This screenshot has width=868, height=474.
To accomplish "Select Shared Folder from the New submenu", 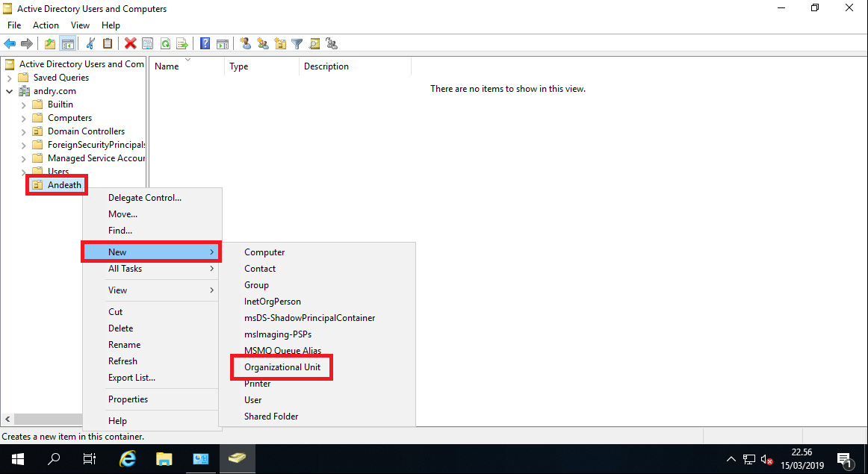I will (317, 417).
